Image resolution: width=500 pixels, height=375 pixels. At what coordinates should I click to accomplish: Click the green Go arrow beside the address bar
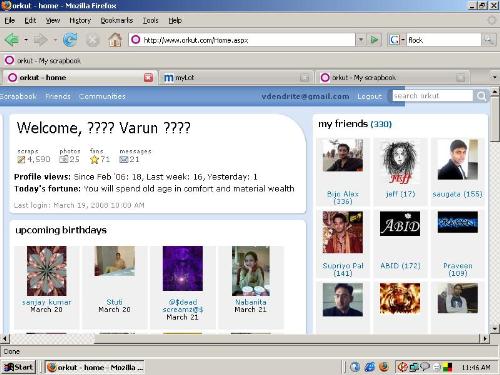click(374, 40)
